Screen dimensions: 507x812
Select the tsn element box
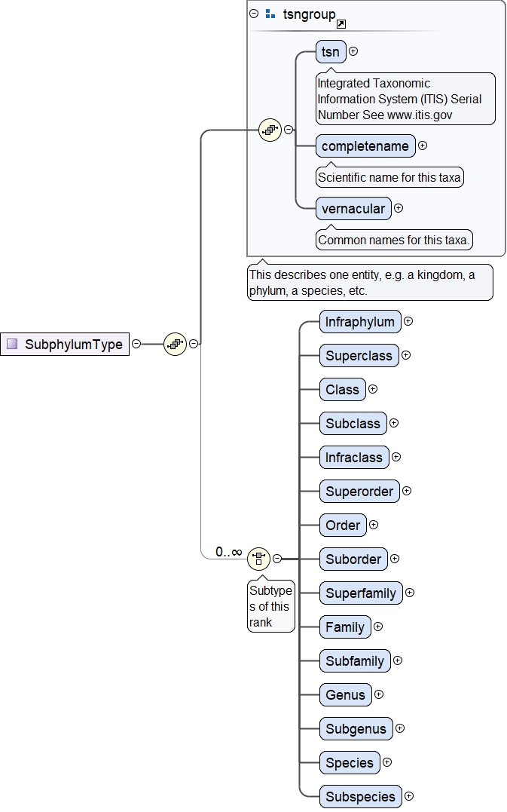click(331, 52)
